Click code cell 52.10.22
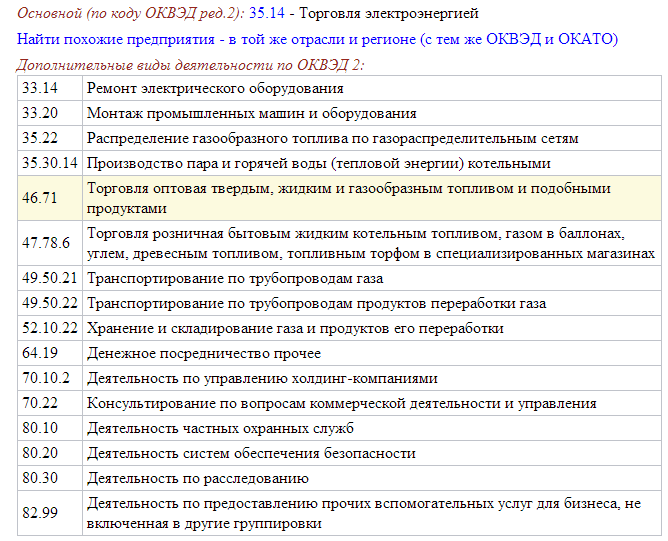Image resolution: width=668 pixels, height=541 pixels. (x=50, y=328)
